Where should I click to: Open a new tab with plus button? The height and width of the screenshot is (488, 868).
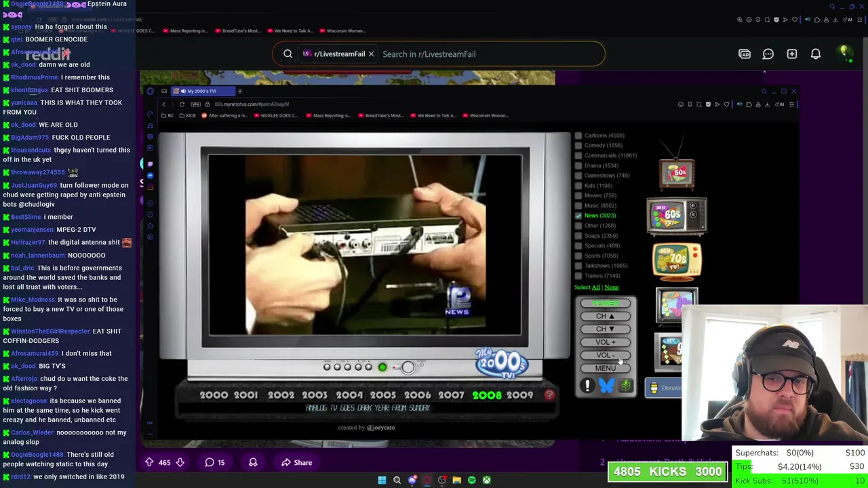239,91
